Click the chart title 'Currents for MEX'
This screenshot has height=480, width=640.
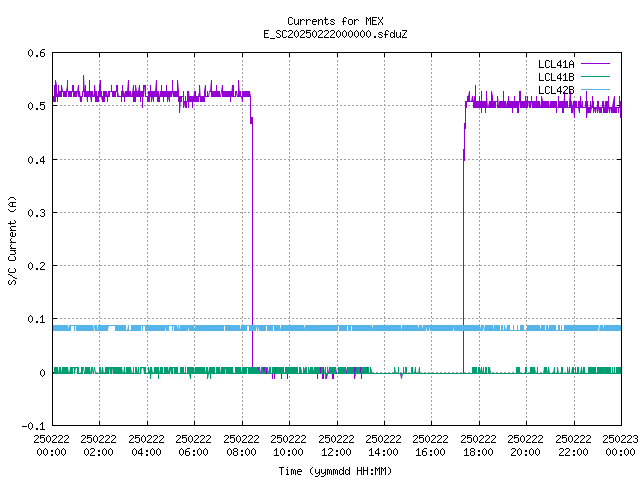click(x=335, y=21)
